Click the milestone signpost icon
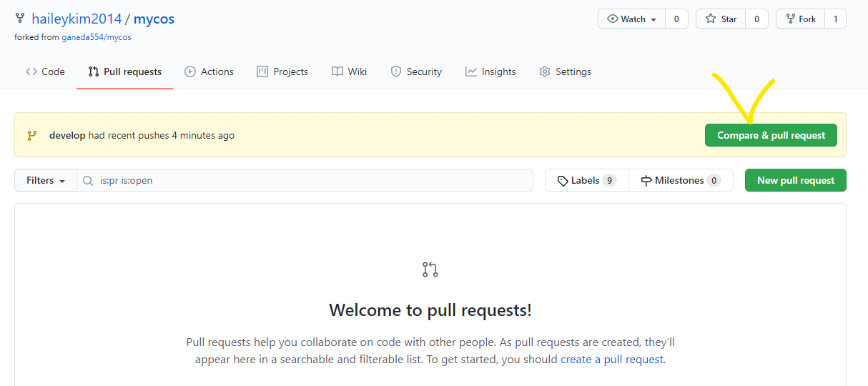Image resolution: width=868 pixels, height=386 pixels. point(646,180)
